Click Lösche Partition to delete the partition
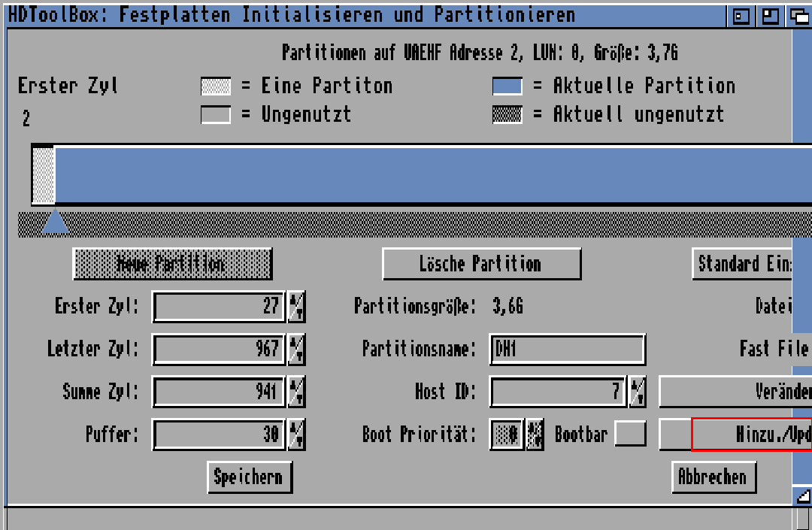Viewport: 812px width, 530px height. click(481, 263)
